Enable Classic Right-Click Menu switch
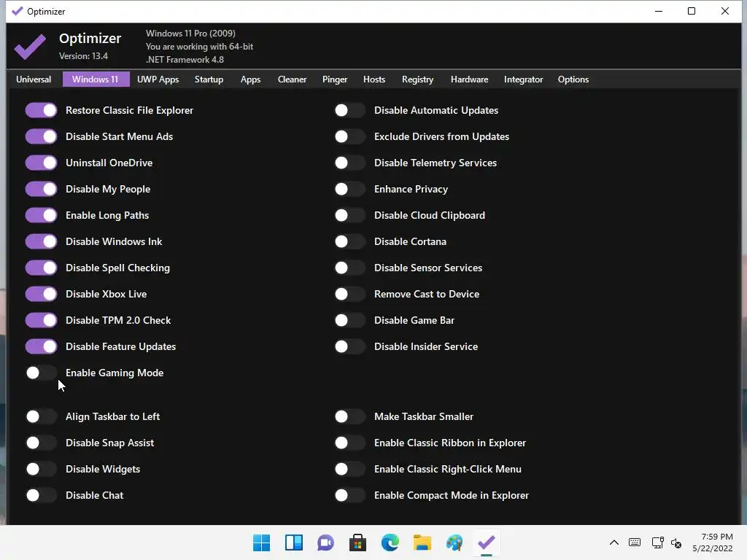747x560 pixels. (x=349, y=469)
